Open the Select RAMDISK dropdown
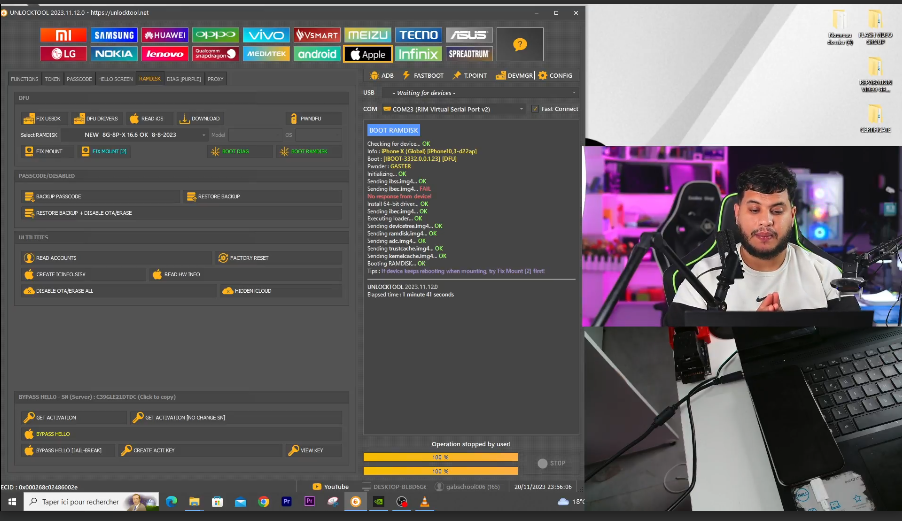 (x=135, y=135)
